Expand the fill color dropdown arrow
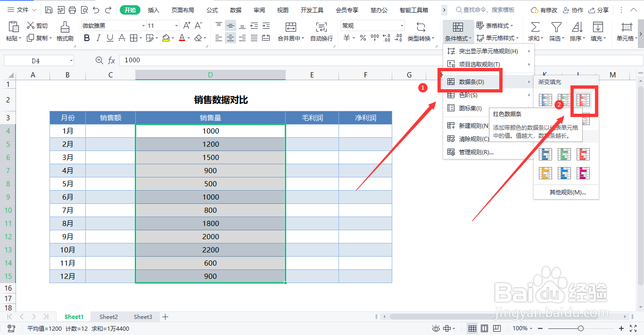 click(x=172, y=38)
